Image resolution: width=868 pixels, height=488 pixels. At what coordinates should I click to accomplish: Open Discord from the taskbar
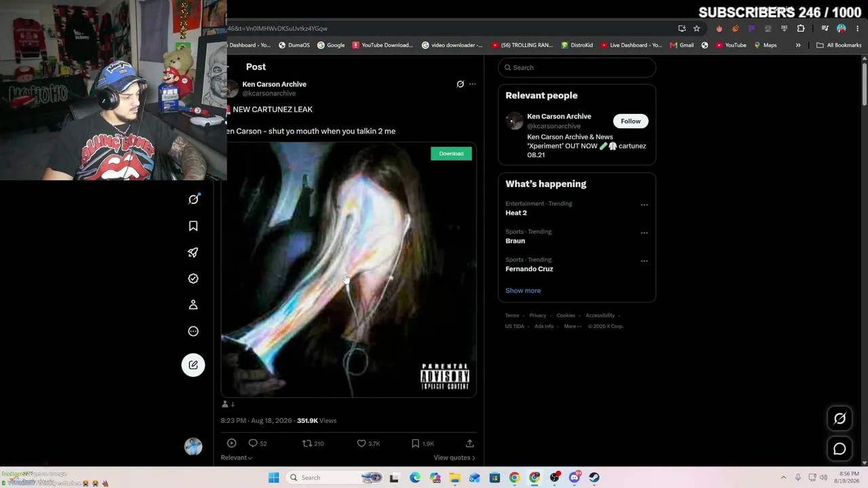click(x=574, y=478)
